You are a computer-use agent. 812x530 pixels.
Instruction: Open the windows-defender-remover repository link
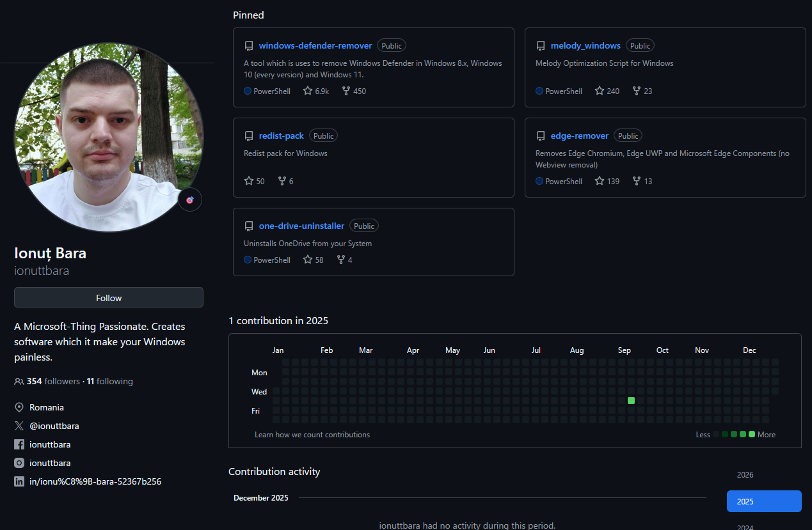(315, 45)
